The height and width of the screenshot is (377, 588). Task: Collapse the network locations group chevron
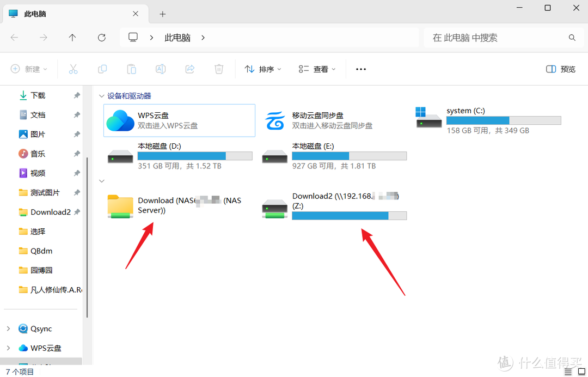[x=102, y=181]
